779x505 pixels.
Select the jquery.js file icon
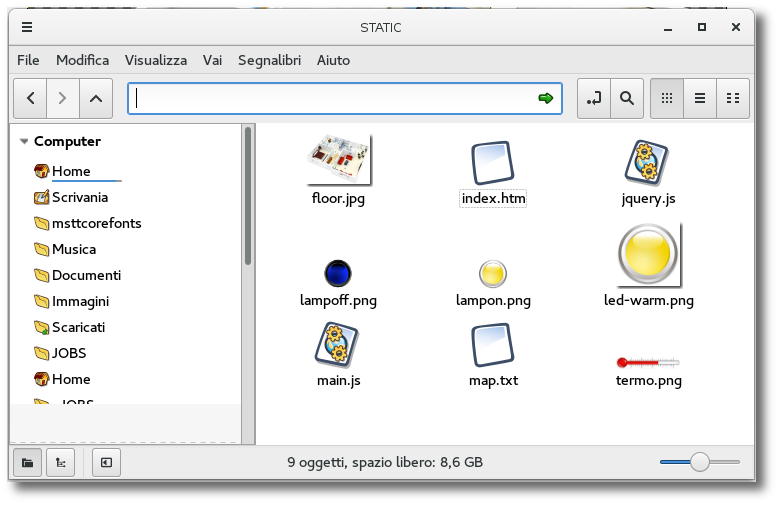tap(648, 161)
